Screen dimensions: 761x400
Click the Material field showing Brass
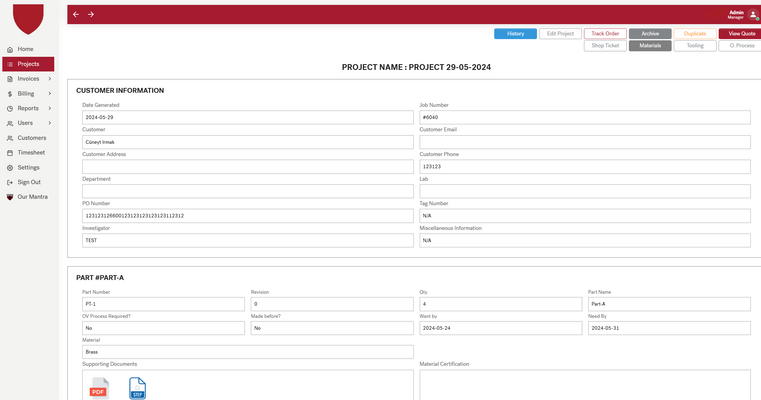tap(248, 352)
